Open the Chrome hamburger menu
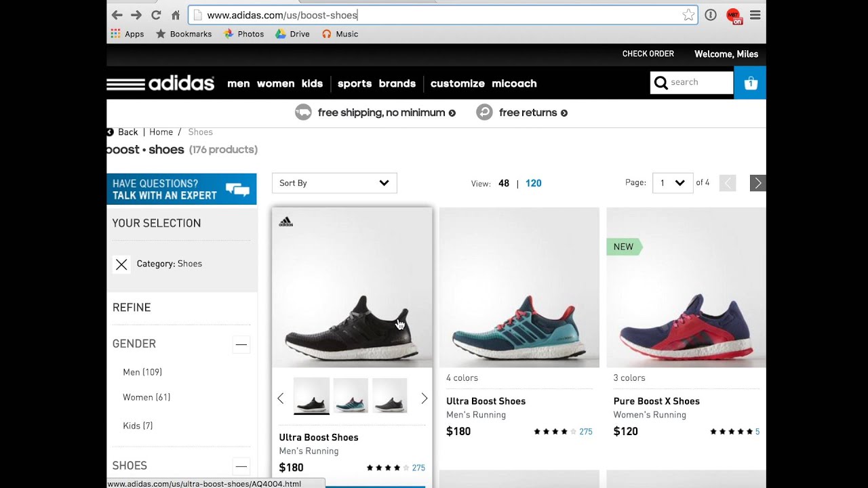Image resolution: width=868 pixels, height=488 pixels. (x=755, y=15)
